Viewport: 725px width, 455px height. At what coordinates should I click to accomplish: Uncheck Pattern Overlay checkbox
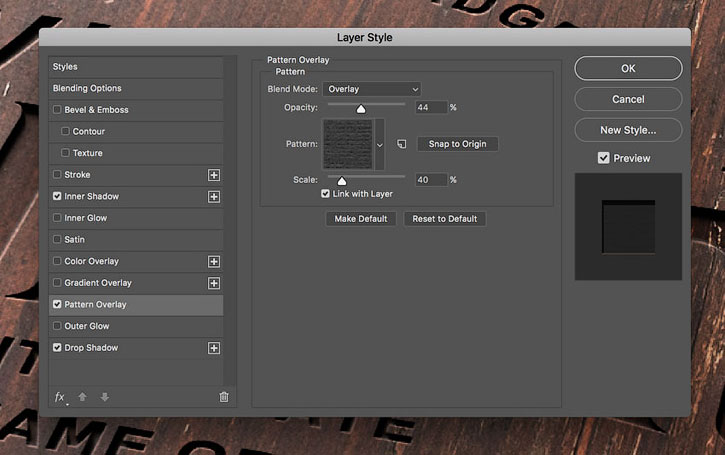click(x=57, y=304)
